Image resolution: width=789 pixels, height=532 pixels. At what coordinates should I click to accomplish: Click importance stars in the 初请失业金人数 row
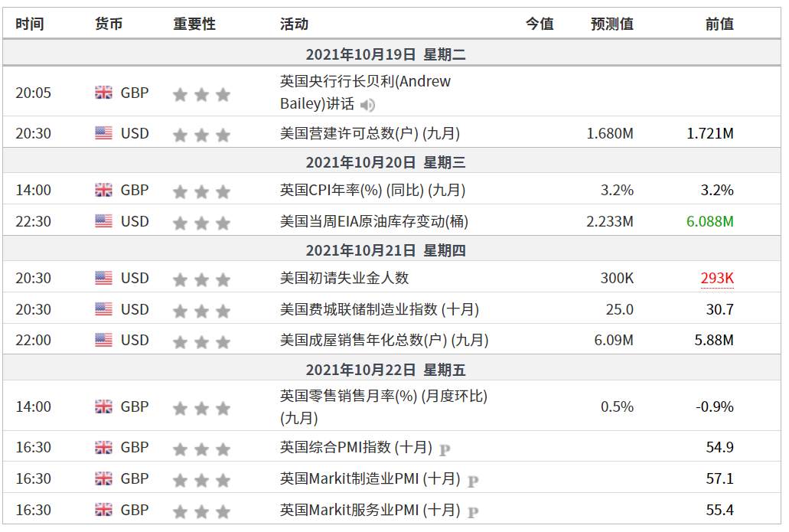(x=201, y=280)
